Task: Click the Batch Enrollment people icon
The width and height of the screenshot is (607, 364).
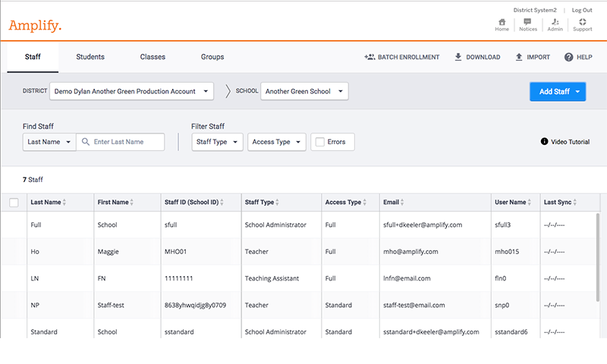Action: coord(370,57)
